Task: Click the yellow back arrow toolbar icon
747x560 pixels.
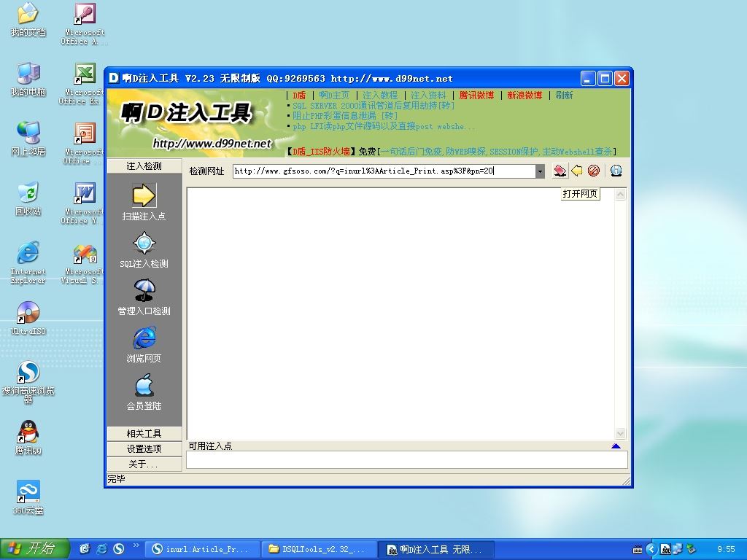Action: pos(576,171)
